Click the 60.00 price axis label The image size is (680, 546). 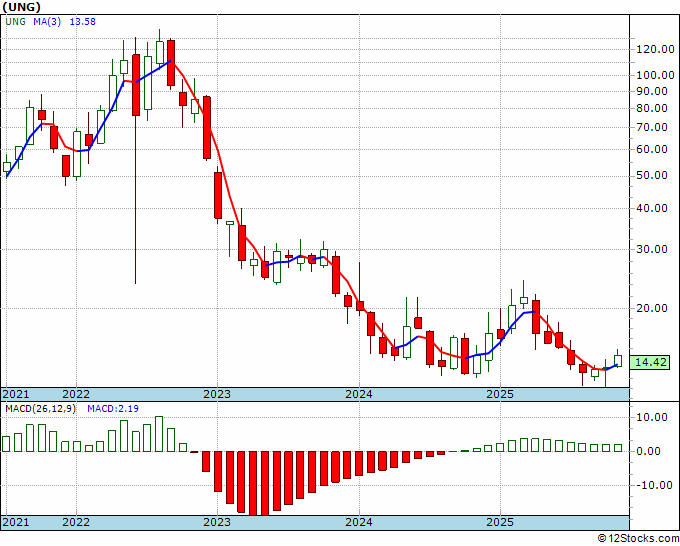(652, 149)
